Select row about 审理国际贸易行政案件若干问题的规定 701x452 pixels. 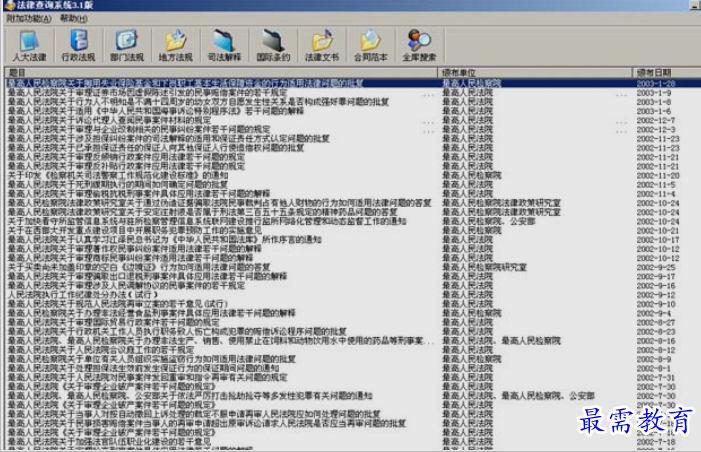pos(352,322)
